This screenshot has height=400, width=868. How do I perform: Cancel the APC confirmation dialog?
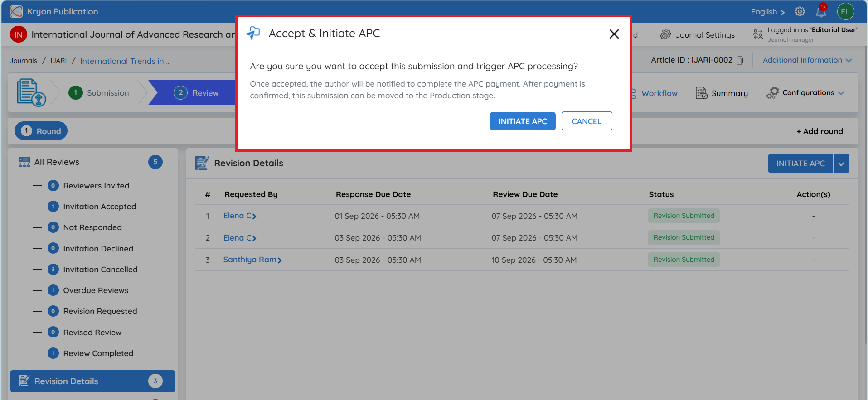click(587, 121)
